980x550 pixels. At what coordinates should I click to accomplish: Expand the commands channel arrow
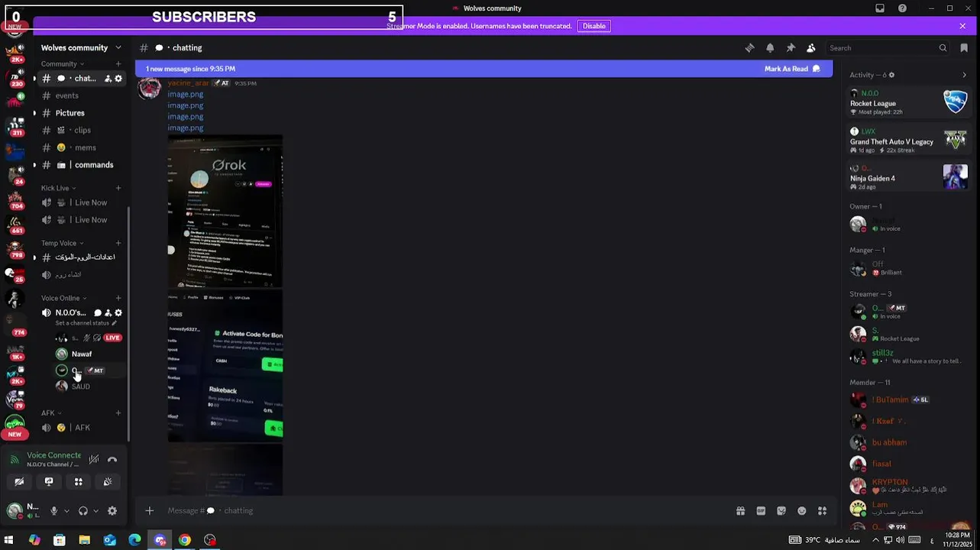(34, 165)
